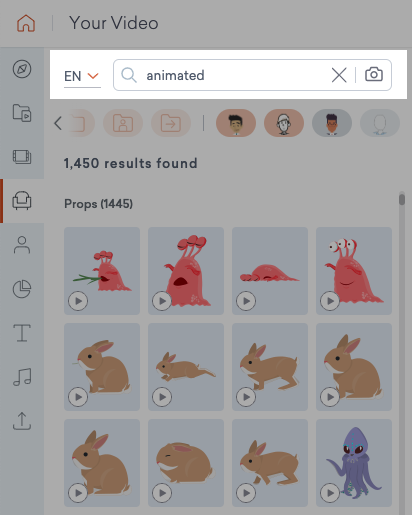Screen dimensions: 412x515
Task: Select the Props armchair sidebar icon
Action: click(x=22, y=201)
